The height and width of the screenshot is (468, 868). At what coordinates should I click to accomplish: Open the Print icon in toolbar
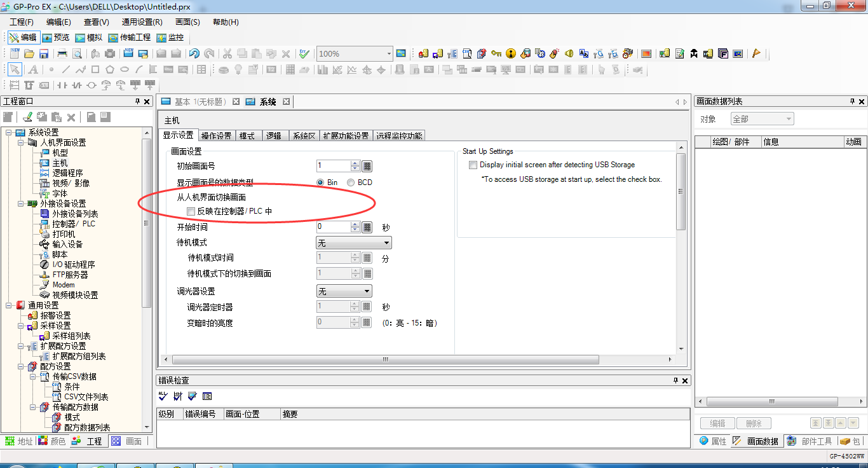pos(62,54)
